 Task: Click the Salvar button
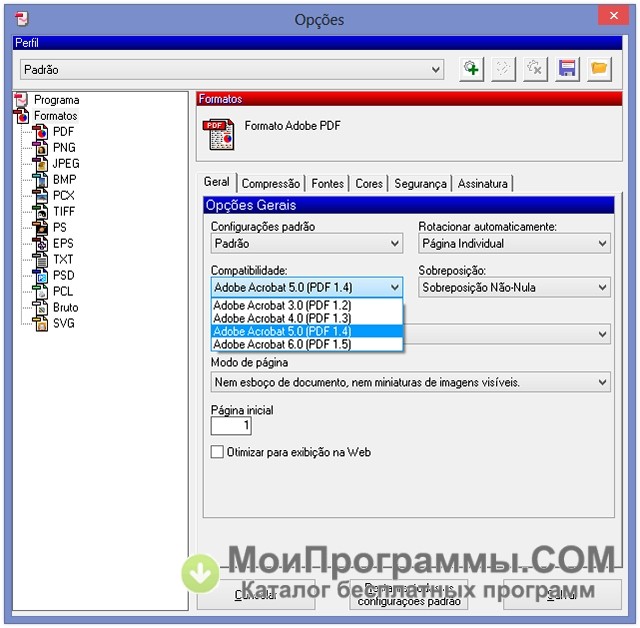coord(562,595)
